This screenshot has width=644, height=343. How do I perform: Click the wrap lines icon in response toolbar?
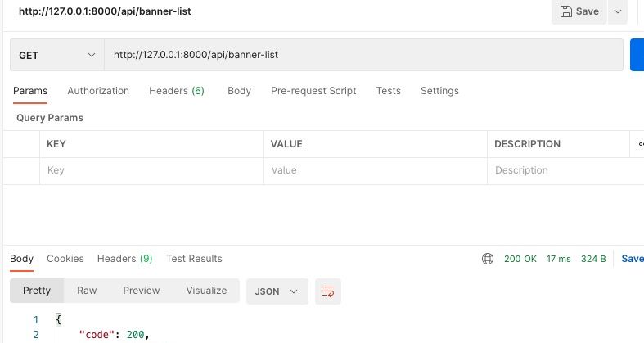(x=328, y=291)
